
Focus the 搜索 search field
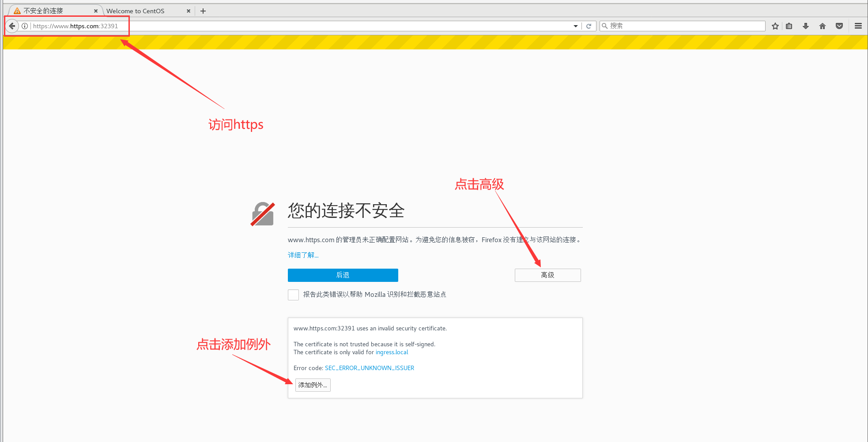683,26
